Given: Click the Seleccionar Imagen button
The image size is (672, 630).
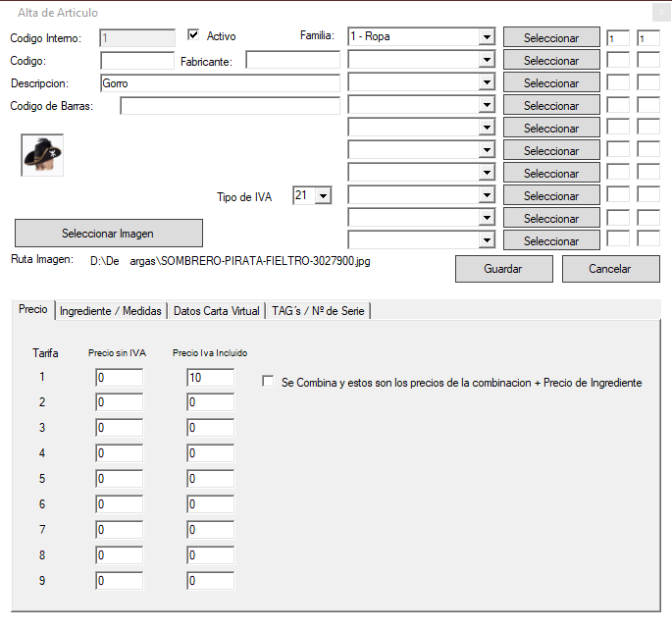Looking at the screenshot, I should pyautogui.click(x=109, y=234).
